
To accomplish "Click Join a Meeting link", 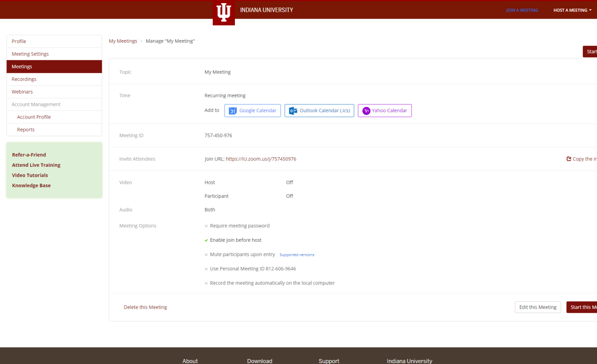I will coord(522,10).
